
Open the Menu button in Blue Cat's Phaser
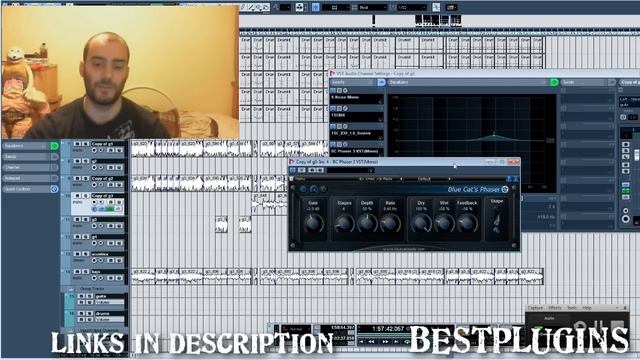click(300, 179)
